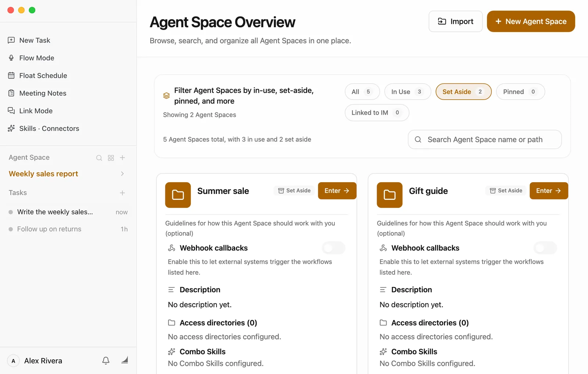Click Access directories folder icon, Gift guide
588x374 pixels.
383,323
